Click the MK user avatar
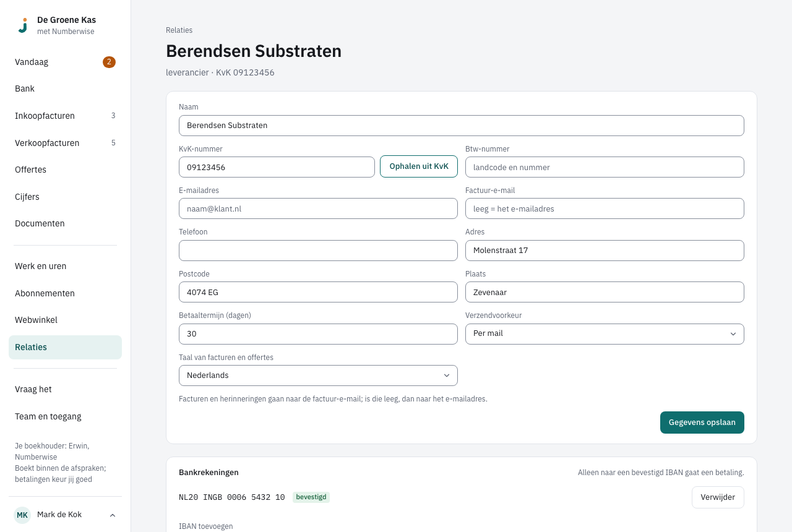Viewport: 792px width, 532px height. 22,515
